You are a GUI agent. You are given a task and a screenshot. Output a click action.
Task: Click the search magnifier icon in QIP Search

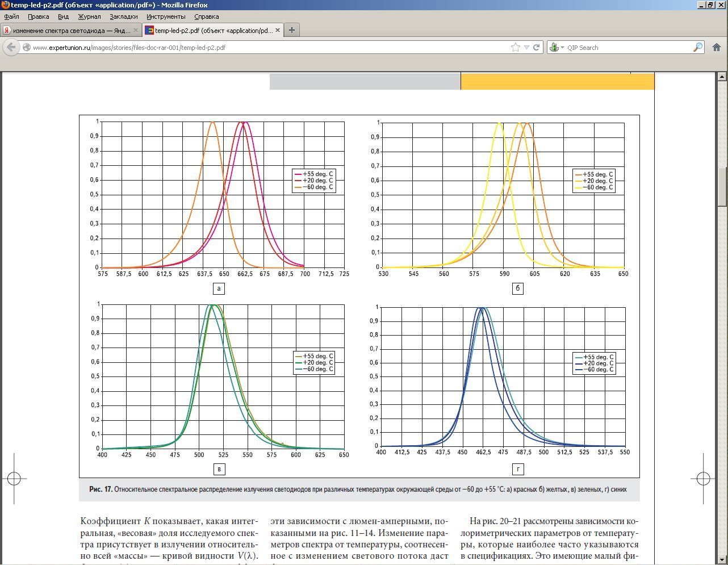698,48
